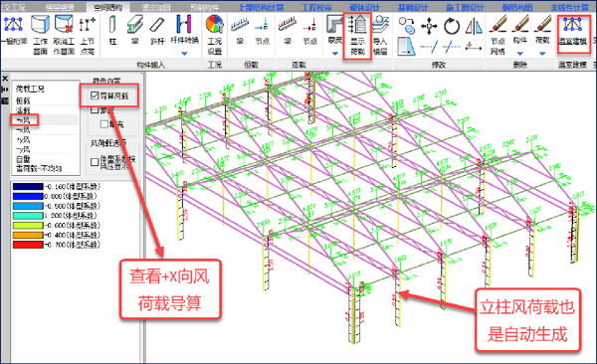Click the node move arrow tool in 修改

pos(474,47)
